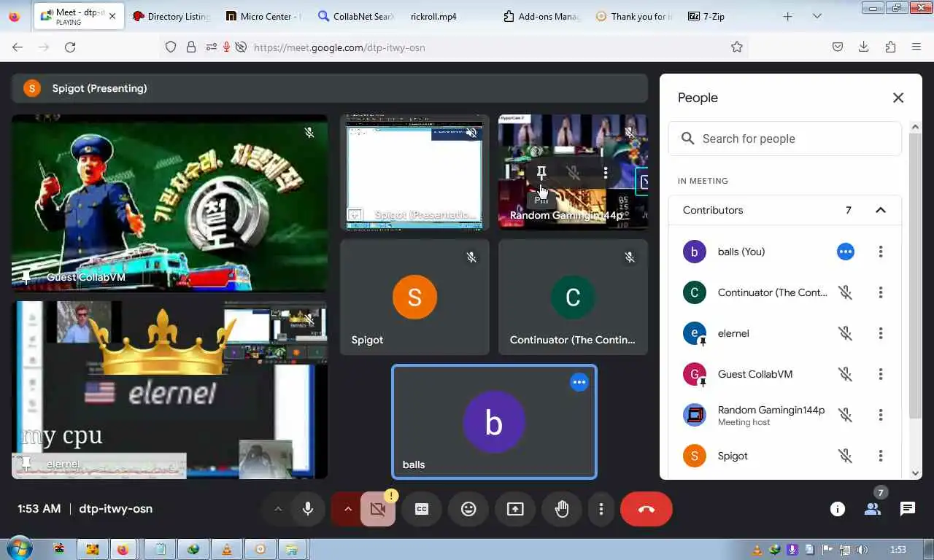Click muted mic icon beside Guest CollabVM
Screen dimensions: 934x560
(846, 374)
